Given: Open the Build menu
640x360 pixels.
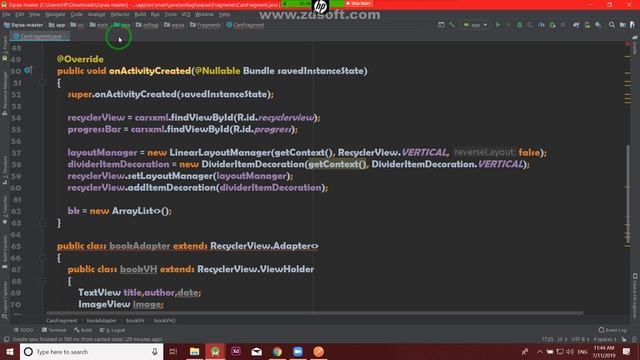Looking at the screenshot, I should [x=140, y=14].
